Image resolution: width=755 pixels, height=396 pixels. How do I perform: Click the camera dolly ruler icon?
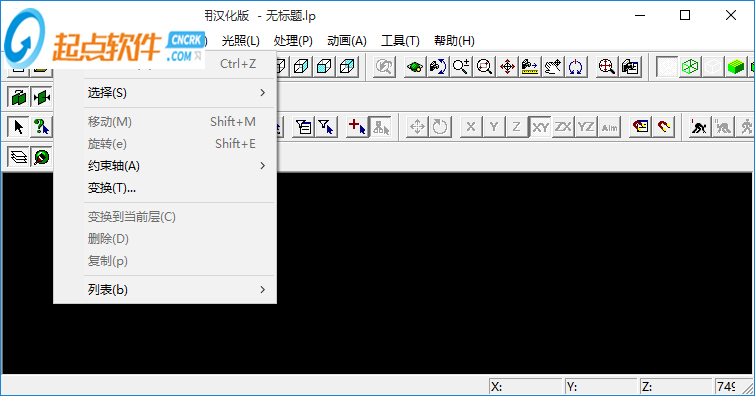(x=530, y=67)
